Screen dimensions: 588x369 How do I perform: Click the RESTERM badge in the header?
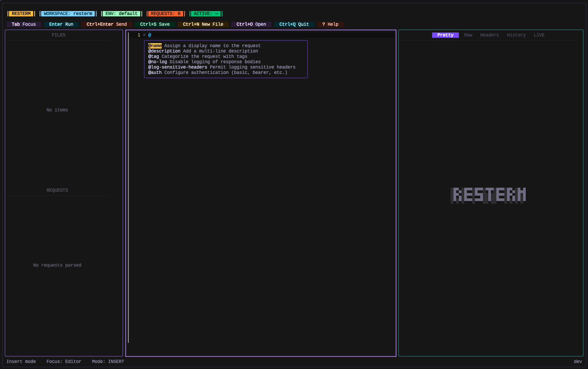(21, 13)
